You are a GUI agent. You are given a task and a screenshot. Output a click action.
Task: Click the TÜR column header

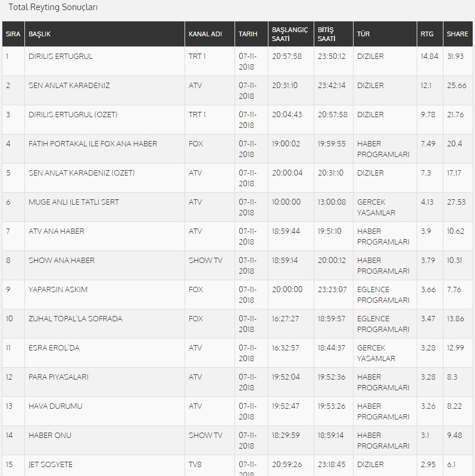tap(385, 34)
